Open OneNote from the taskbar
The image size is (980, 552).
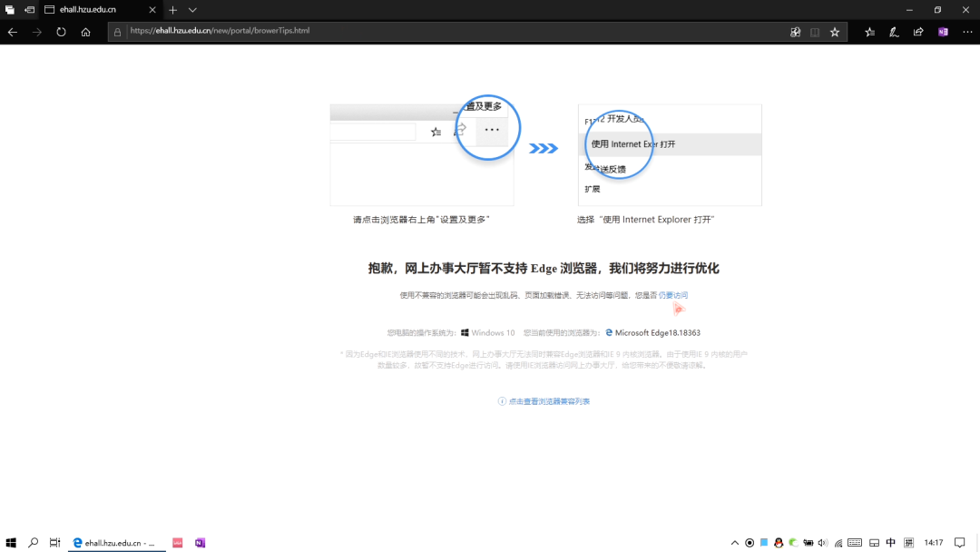(x=200, y=543)
